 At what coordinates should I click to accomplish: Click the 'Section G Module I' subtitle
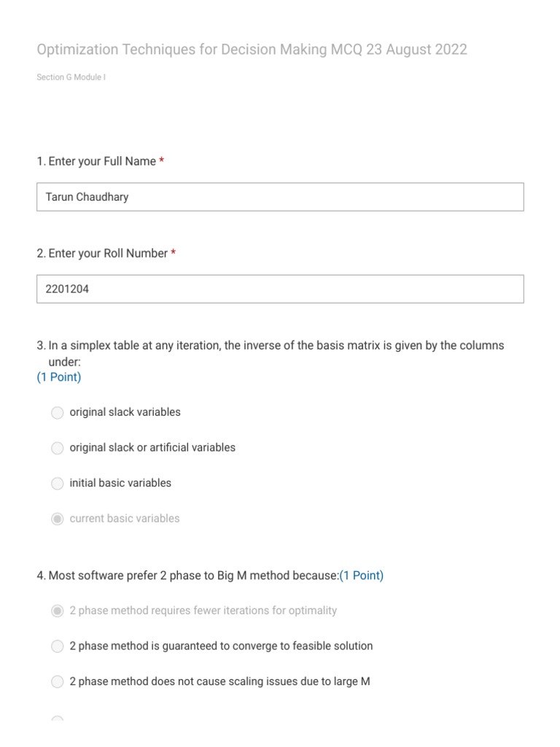(71, 77)
